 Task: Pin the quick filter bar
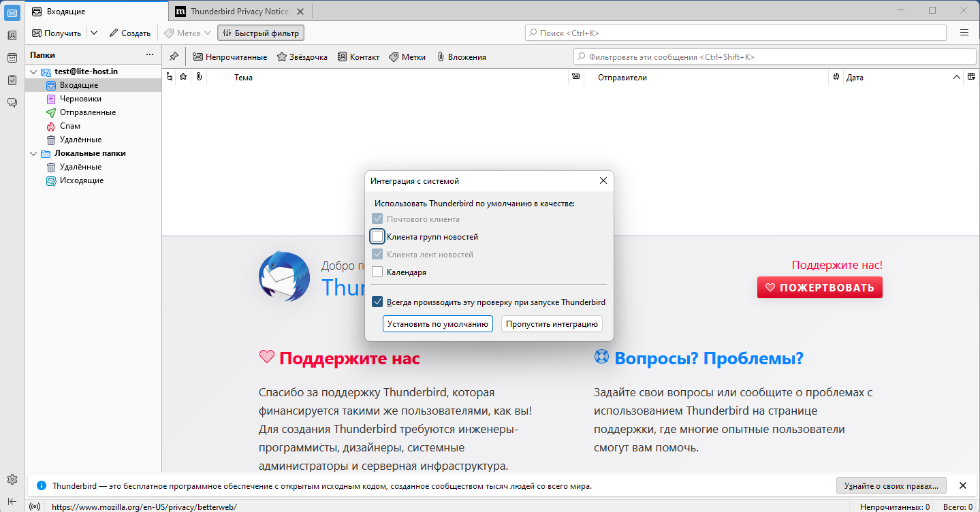[x=174, y=57]
